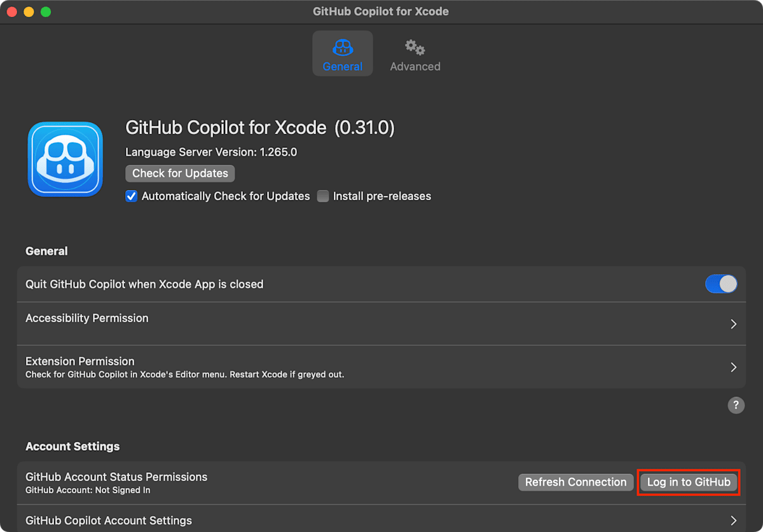
Task: Click the yellow minimize window button
Action: click(x=29, y=12)
